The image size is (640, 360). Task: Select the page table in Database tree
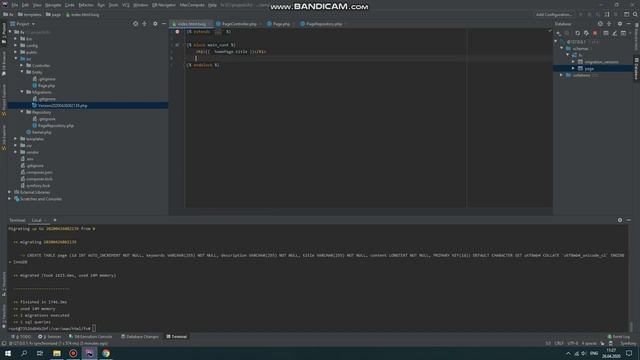pos(589,69)
